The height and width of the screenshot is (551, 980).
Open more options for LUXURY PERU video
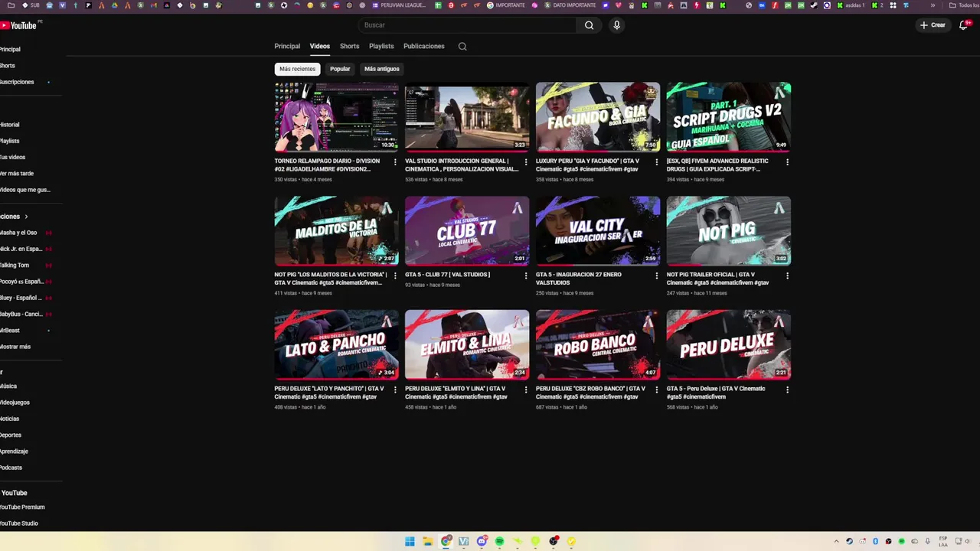click(656, 161)
